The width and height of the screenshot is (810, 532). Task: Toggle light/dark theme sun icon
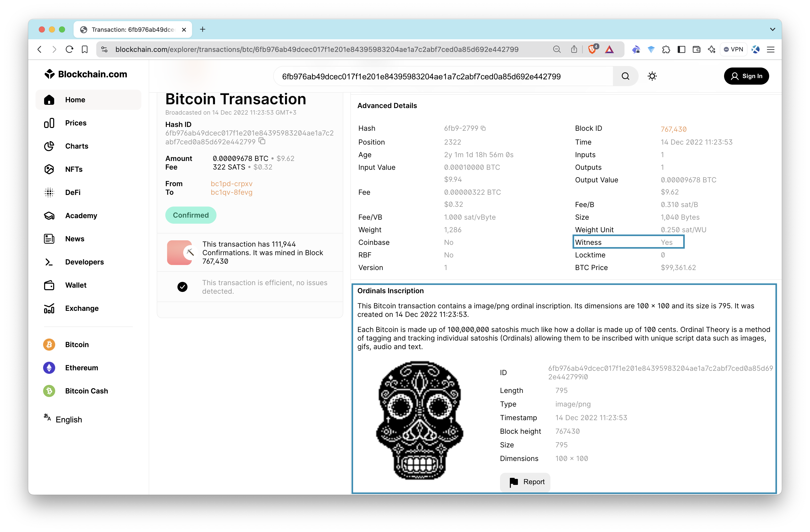[x=652, y=76]
